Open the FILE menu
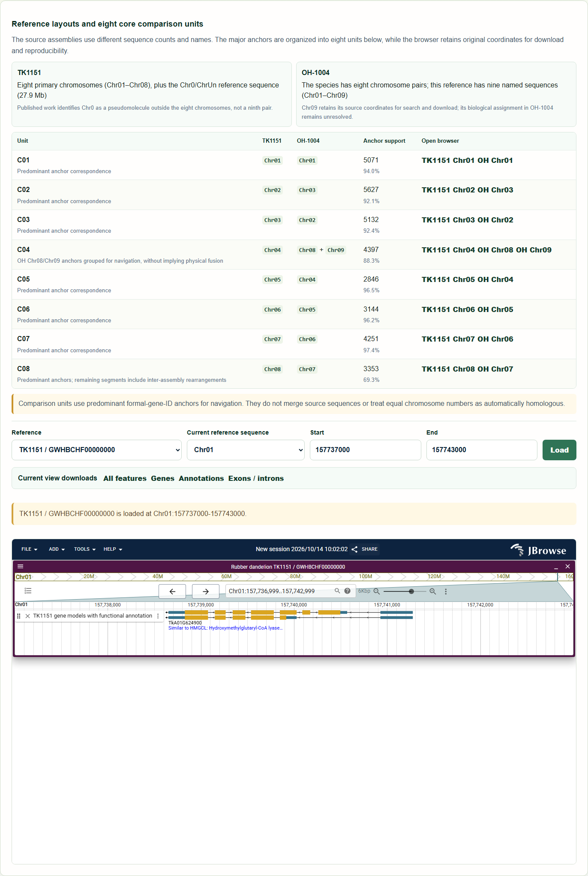 pyautogui.click(x=29, y=549)
